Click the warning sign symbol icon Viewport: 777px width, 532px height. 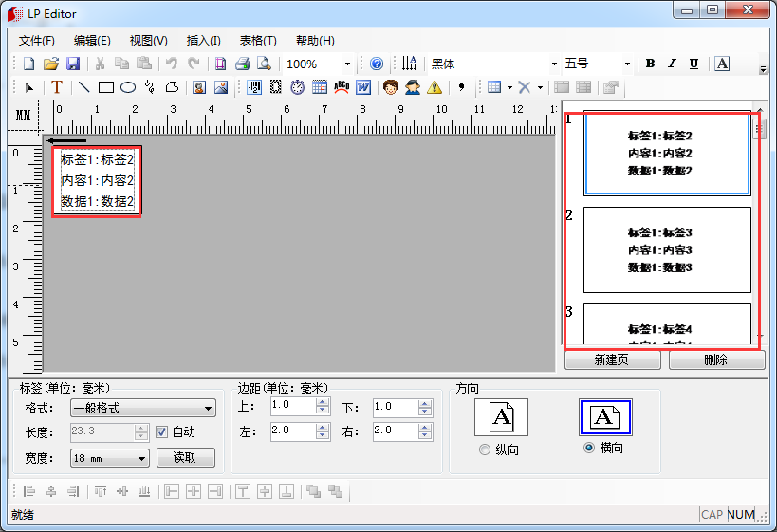point(434,87)
